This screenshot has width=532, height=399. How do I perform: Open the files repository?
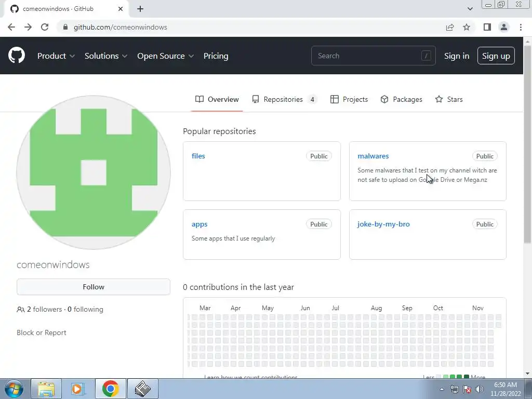[x=198, y=156]
